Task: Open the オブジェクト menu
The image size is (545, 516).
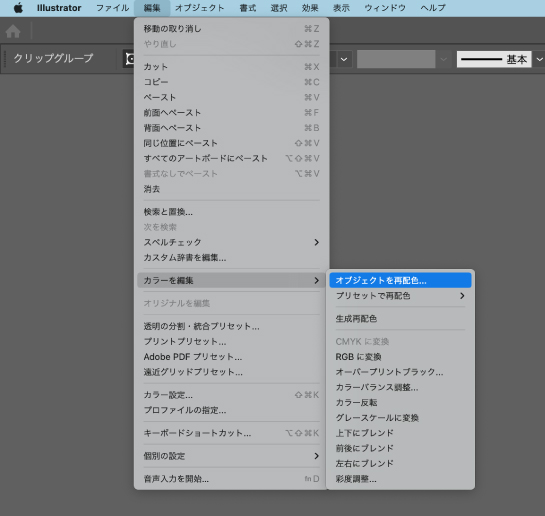Action: point(200,8)
